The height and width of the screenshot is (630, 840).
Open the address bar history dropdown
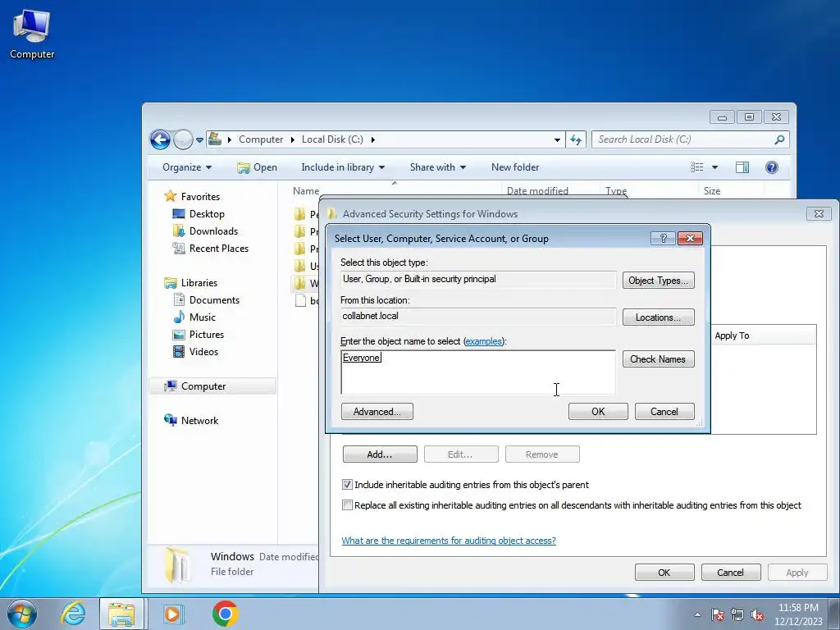pyautogui.click(x=557, y=139)
